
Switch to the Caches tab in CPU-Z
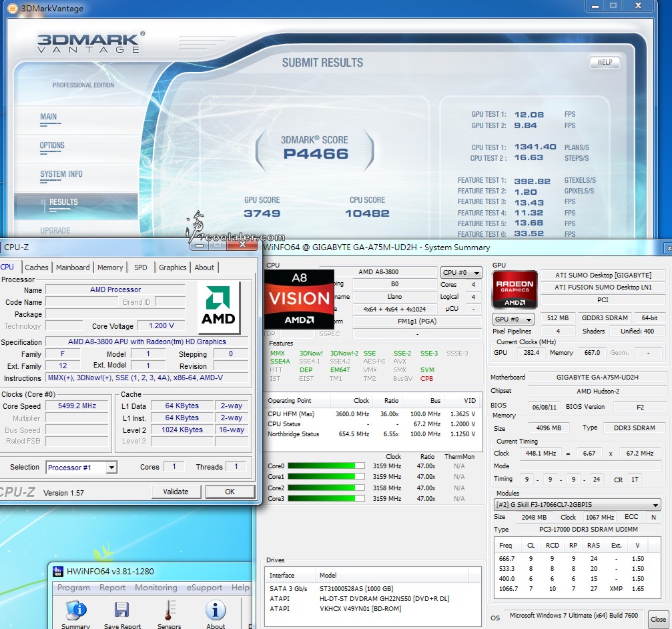coord(37,267)
